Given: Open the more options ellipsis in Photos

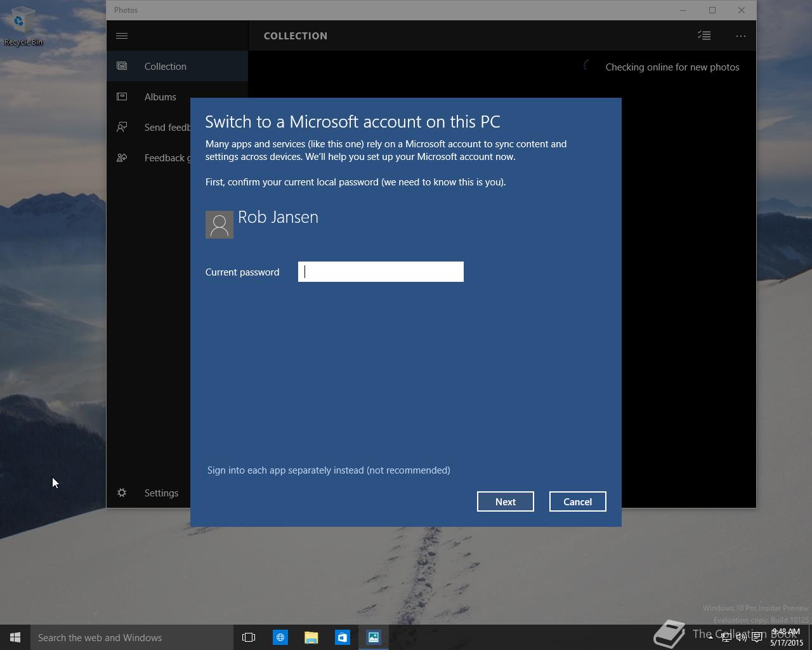Looking at the screenshot, I should click(x=740, y=36).
